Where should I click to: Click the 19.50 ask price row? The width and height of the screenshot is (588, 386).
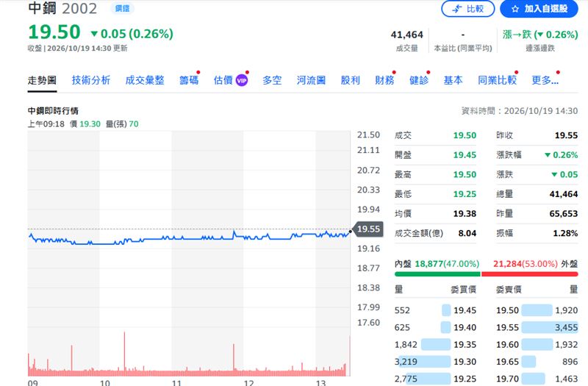tap(537, 310)
